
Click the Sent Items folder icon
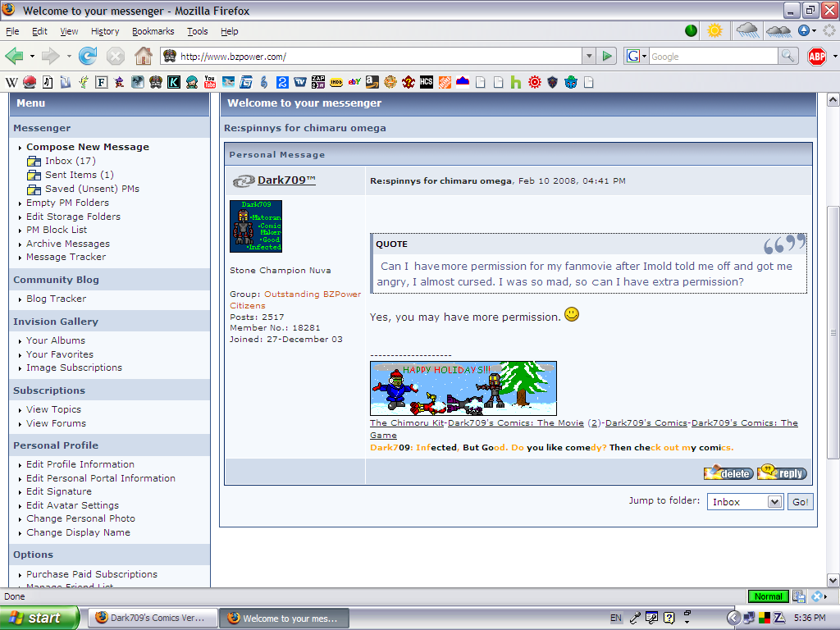[34, 174]
